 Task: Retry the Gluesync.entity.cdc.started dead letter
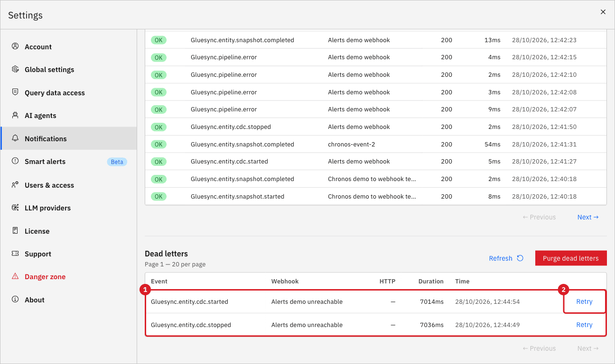tap(584, 301)
